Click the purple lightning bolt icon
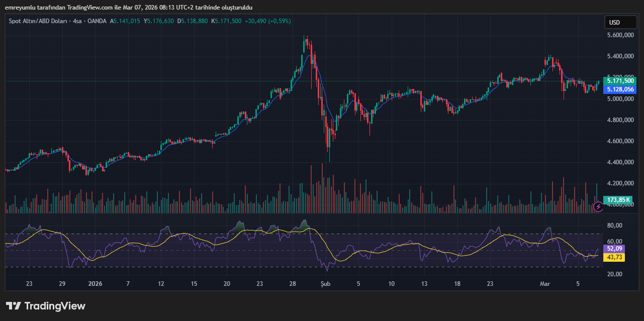This screenshot has width=644, height=321. [x=598, y=206]
